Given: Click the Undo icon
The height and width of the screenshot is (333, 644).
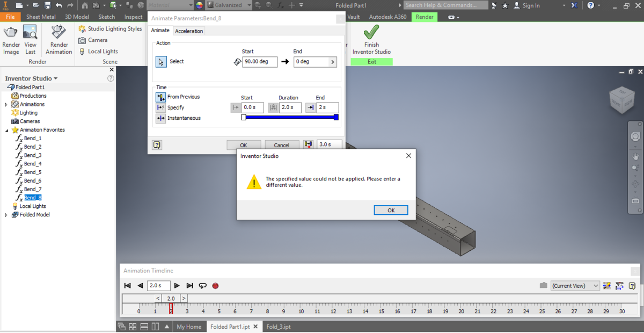Looking at the screenshot, I should tap(58, 5).
